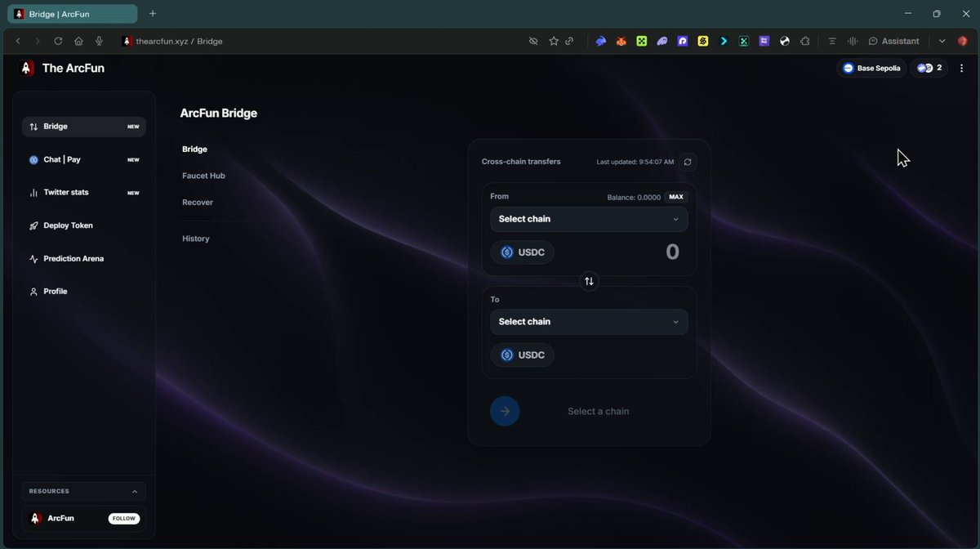This screenshot has height=549, width=980.
Task: Click the browser back arrow
Action: point(18,41)
